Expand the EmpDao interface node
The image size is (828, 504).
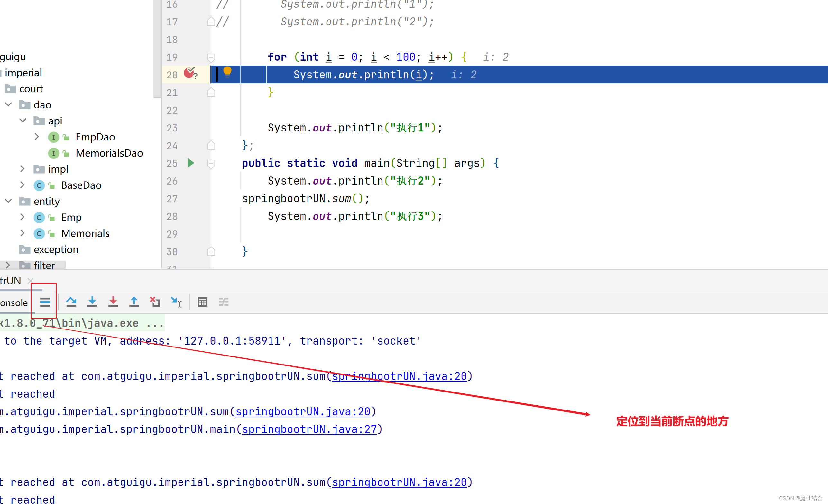click(37, 137)
